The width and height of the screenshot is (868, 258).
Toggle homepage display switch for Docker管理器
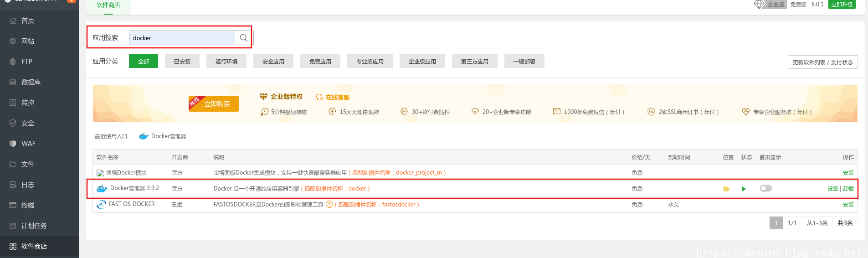[x=766, y=188]
